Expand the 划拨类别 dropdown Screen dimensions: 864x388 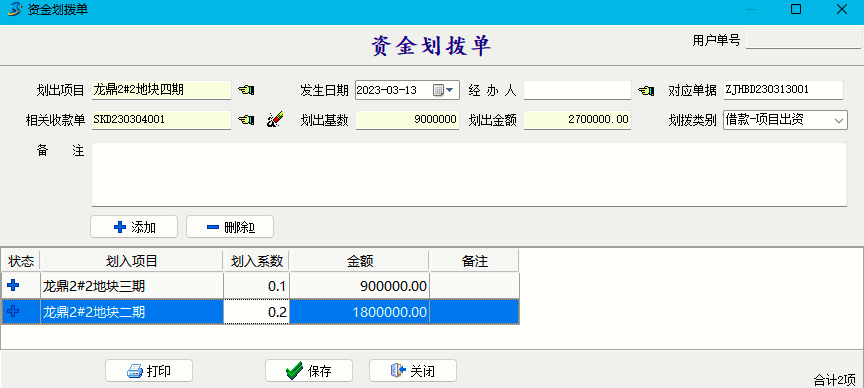click(x=839, y=120)
